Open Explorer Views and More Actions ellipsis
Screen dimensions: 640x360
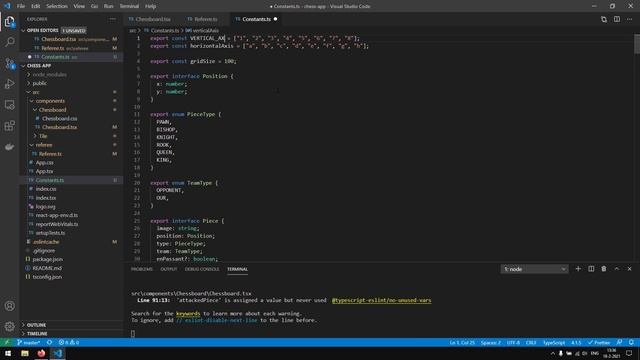click(x=112, y=19)
